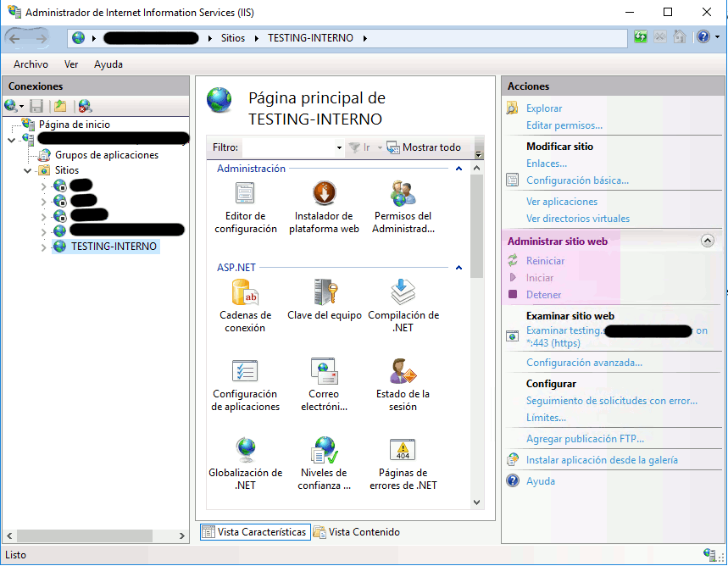The width and height of the screenshot is (728, 566).
Task: Open Compilación de .NET feature
Action: [403, 307]
